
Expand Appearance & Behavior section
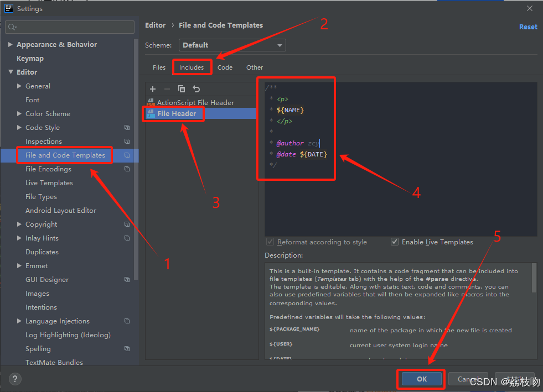(11, 44)
